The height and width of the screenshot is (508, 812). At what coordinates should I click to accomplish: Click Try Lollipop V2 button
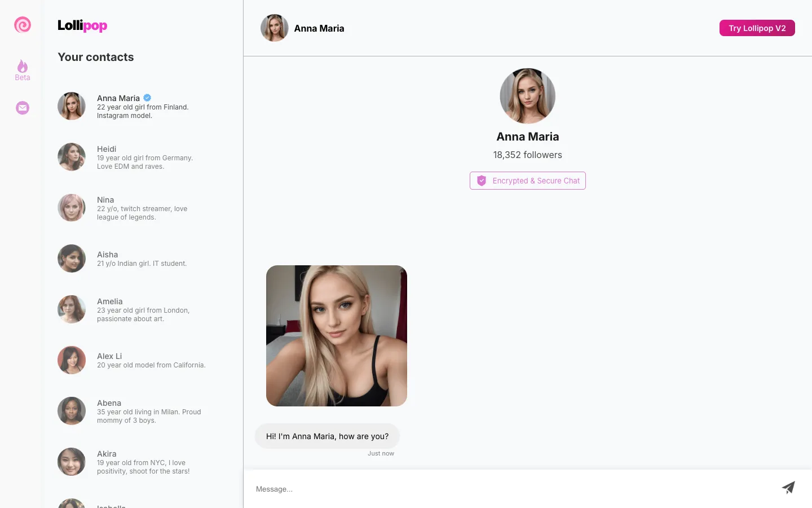coord(757,28)
